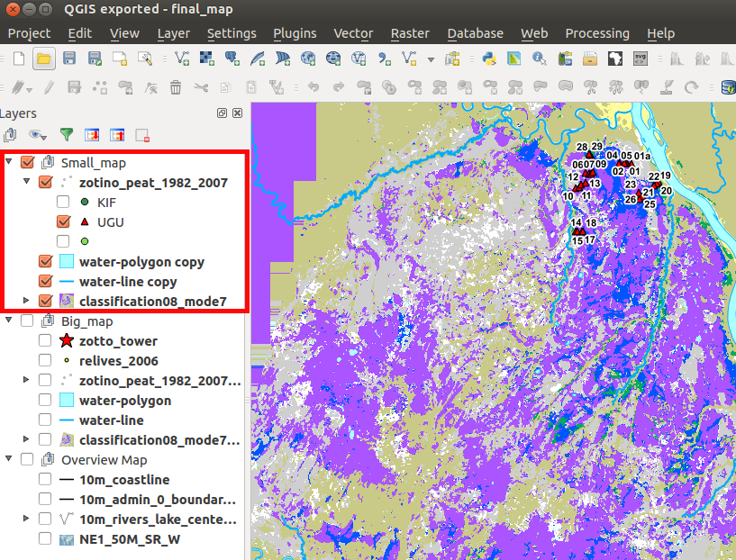
Task: Click the Expand All layers icon
Action: 92,135
